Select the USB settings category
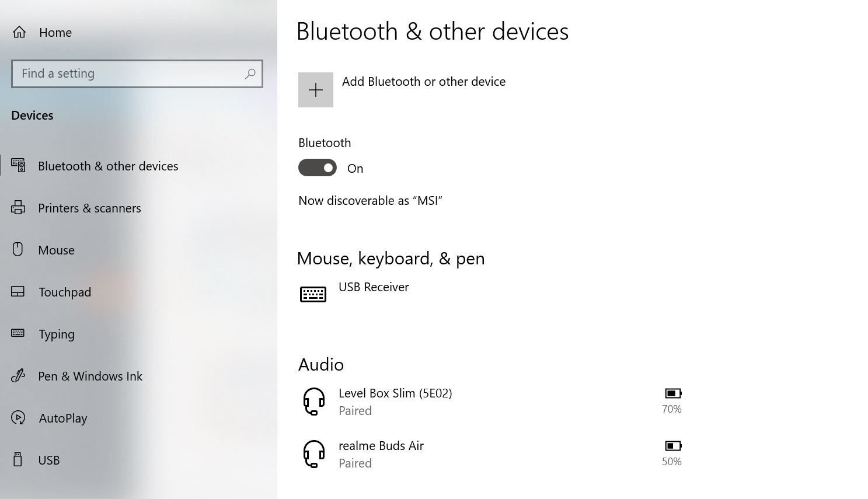The height and width of the screenshot is (499, 868). pyautogui.click(x=49, y=460)
